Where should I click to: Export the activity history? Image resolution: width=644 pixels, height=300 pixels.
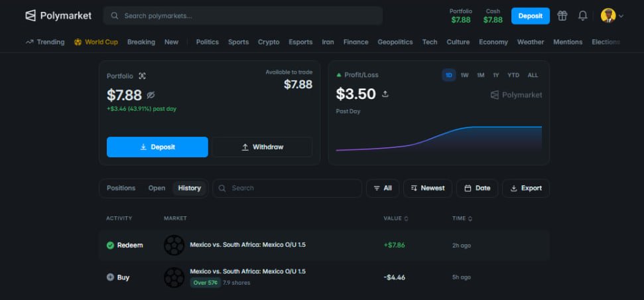(526, 188)
